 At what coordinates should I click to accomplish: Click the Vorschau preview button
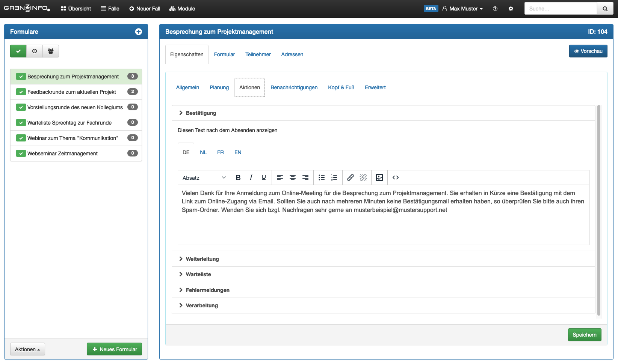pos(588,51)
